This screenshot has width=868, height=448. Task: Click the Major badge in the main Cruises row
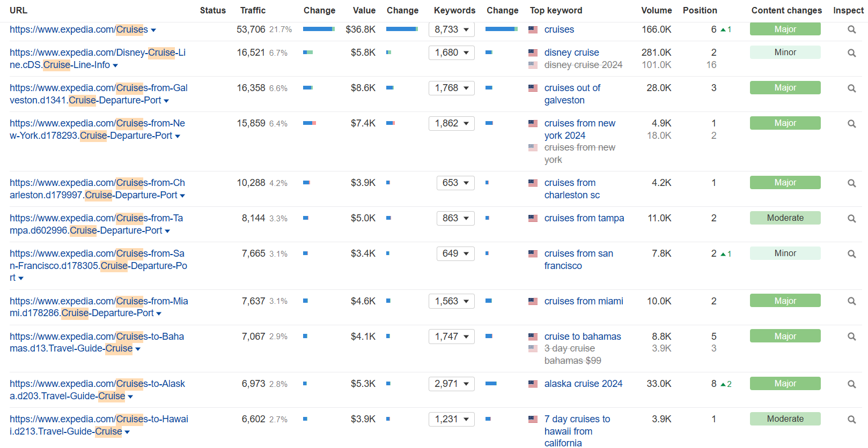tap(785, 29)
